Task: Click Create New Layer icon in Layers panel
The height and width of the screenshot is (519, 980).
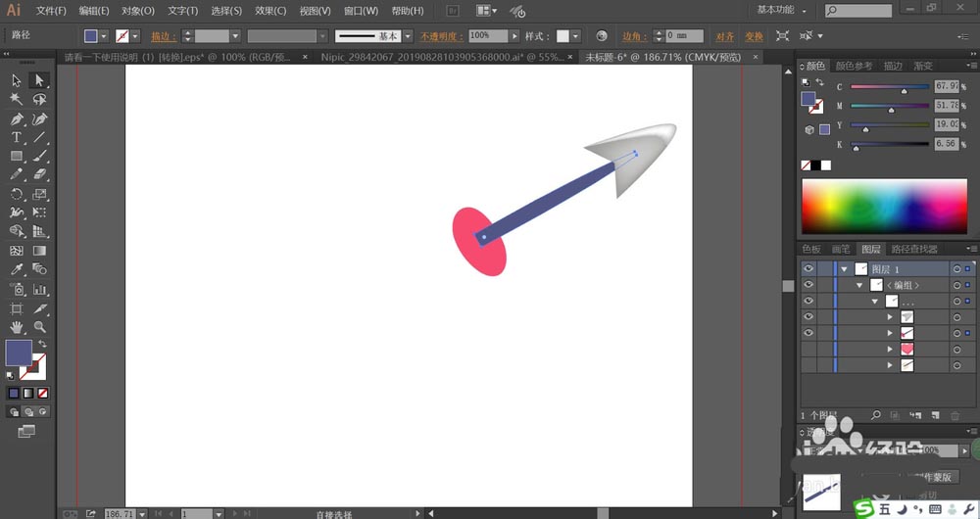Action: coord(935,415)
